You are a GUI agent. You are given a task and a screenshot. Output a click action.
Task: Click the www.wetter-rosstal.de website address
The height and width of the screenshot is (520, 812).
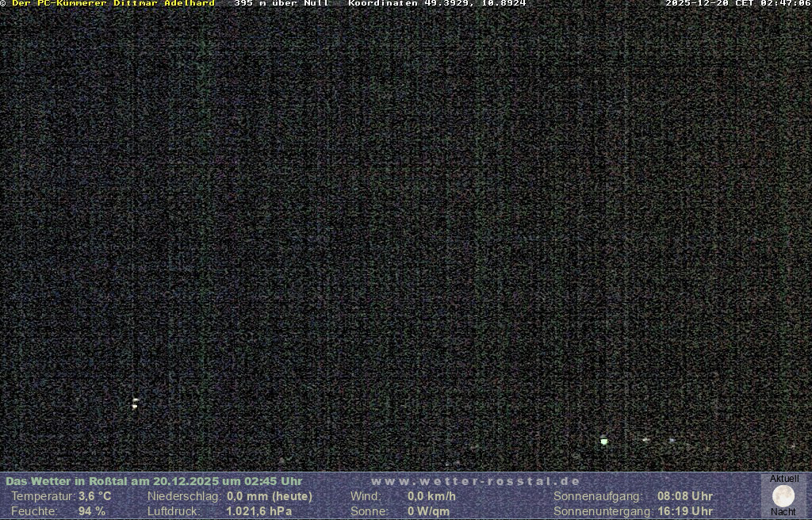pyautogui.click(x=476, y=481)
